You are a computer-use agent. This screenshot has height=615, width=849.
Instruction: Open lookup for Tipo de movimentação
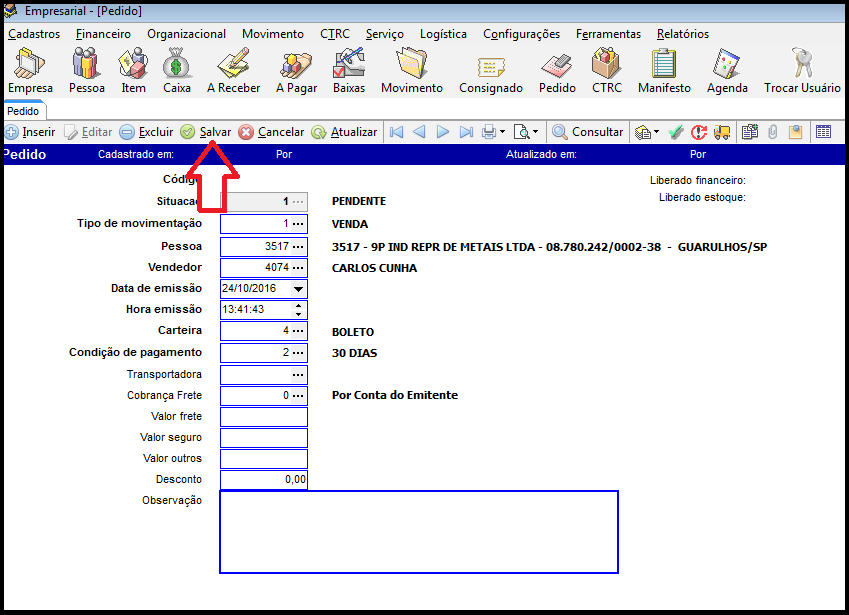pos(298,224)
